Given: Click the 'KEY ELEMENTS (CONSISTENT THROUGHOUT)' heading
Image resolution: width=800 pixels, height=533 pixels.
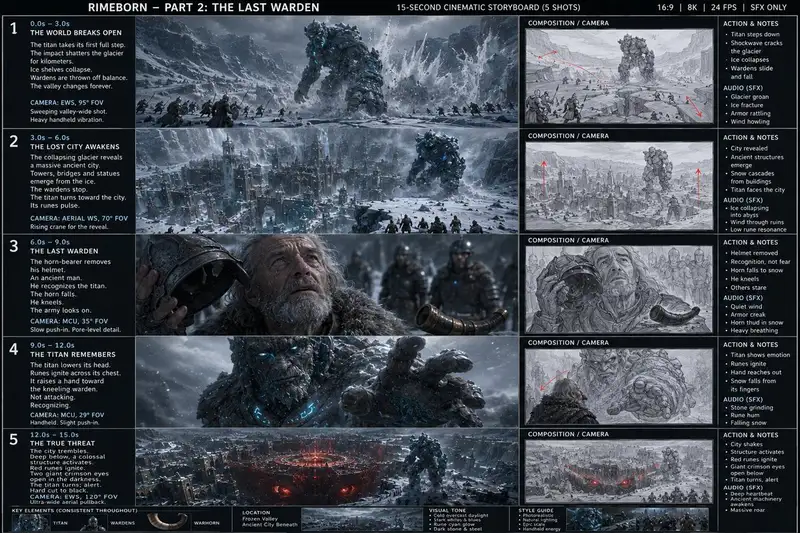Looking at the screenshot, I should coord(74,511).
